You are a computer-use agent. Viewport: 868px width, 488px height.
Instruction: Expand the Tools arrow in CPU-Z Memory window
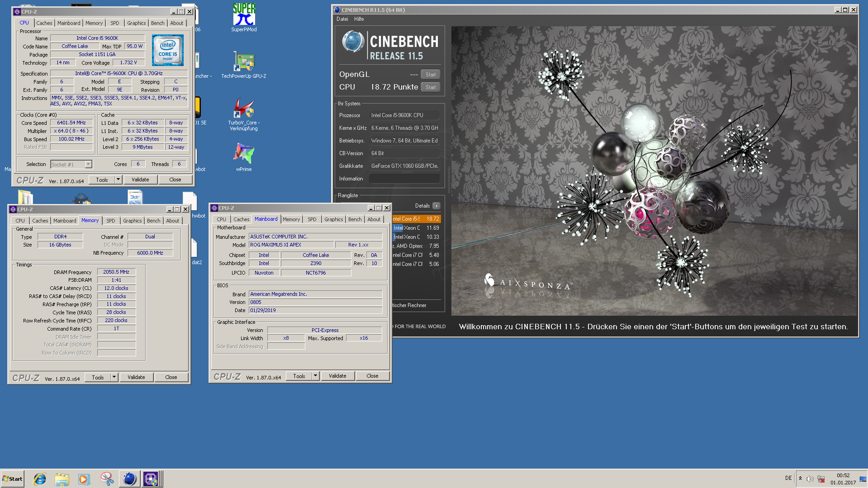pyautogui.click(x=114, y=377)
